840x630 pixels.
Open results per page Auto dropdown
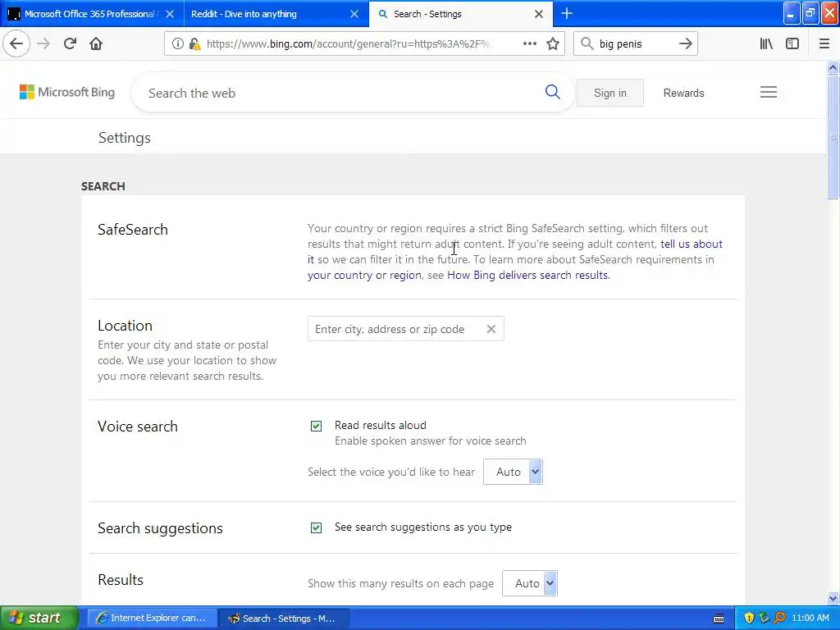(529, 583)
